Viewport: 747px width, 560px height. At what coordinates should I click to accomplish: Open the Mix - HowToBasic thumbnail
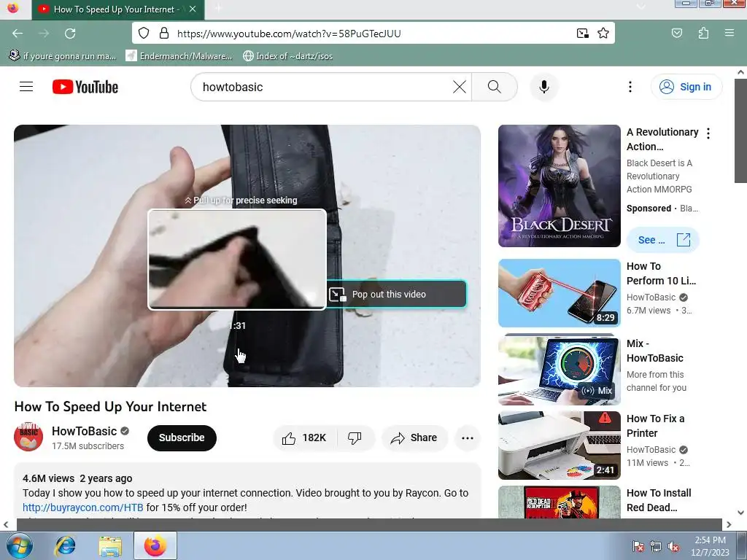[560, 370]
